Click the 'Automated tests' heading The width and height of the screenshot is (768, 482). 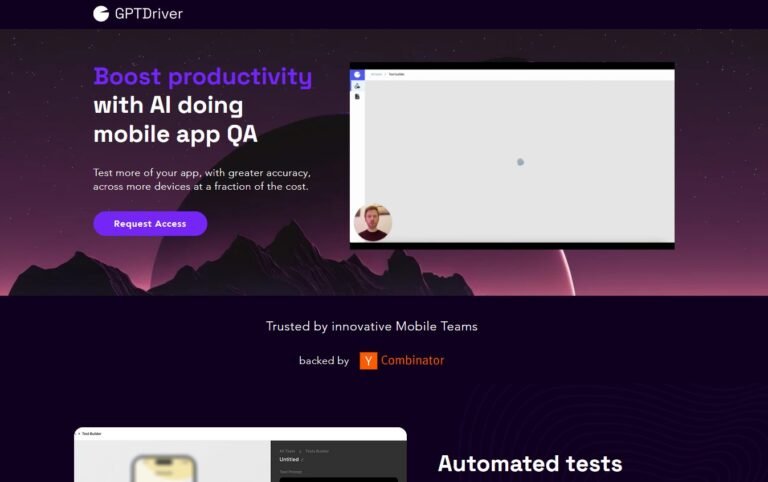pyautogui.click(x=530, y=463)
